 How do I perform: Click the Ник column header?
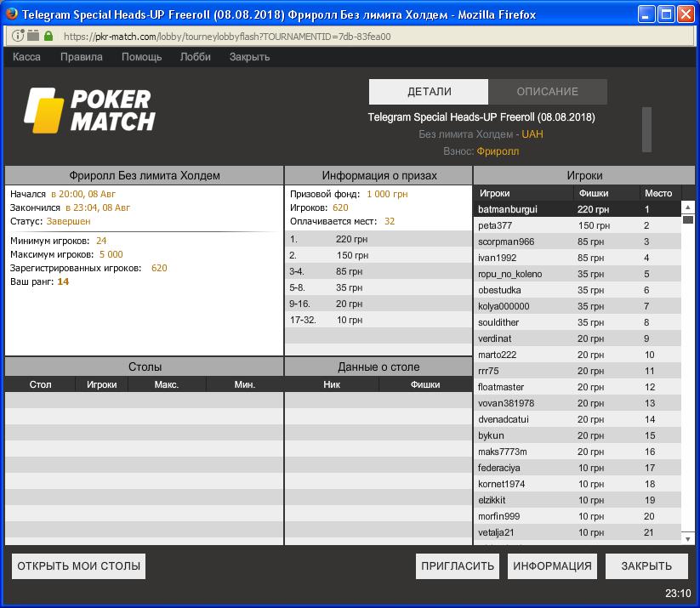332,384
